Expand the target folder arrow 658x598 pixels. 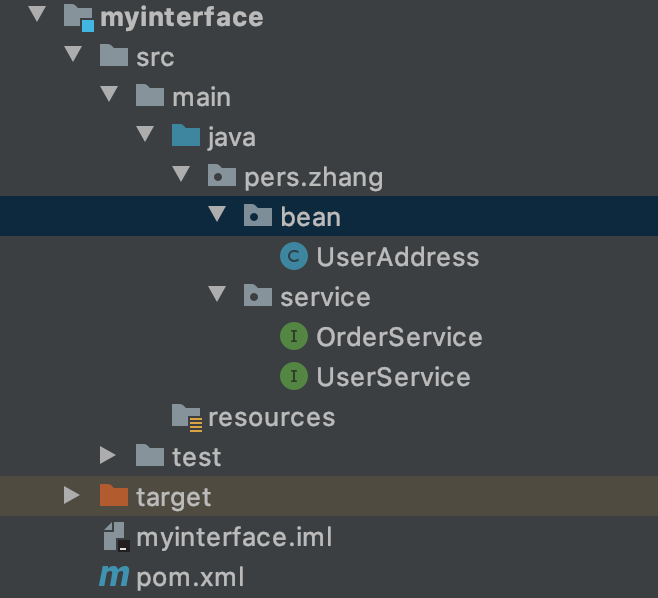[72, 495]
